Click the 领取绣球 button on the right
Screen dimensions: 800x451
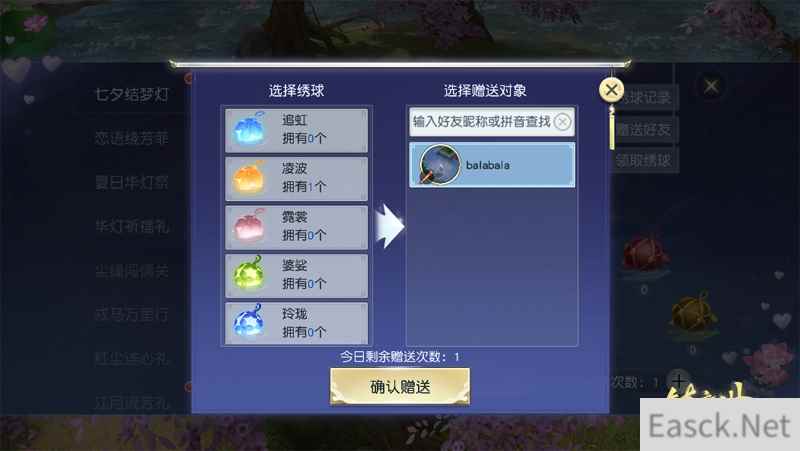click(644, 161)
